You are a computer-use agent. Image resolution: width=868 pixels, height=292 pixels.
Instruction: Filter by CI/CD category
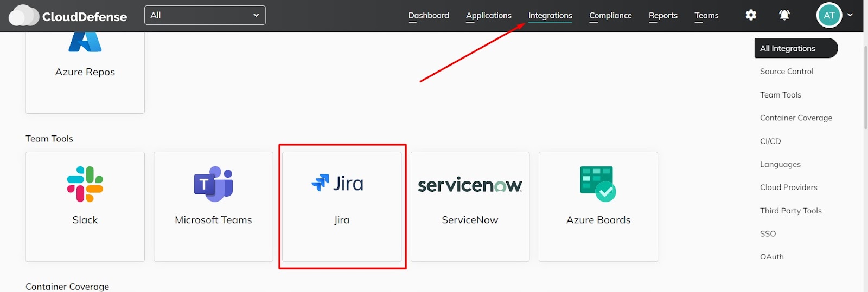tap(770, 141)
